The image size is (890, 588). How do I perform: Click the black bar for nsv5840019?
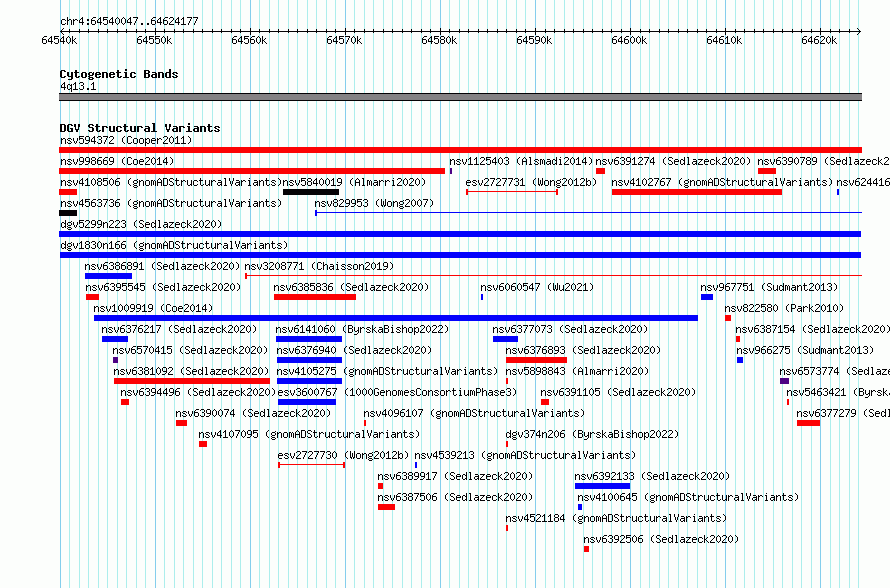(x=311, y=192)
